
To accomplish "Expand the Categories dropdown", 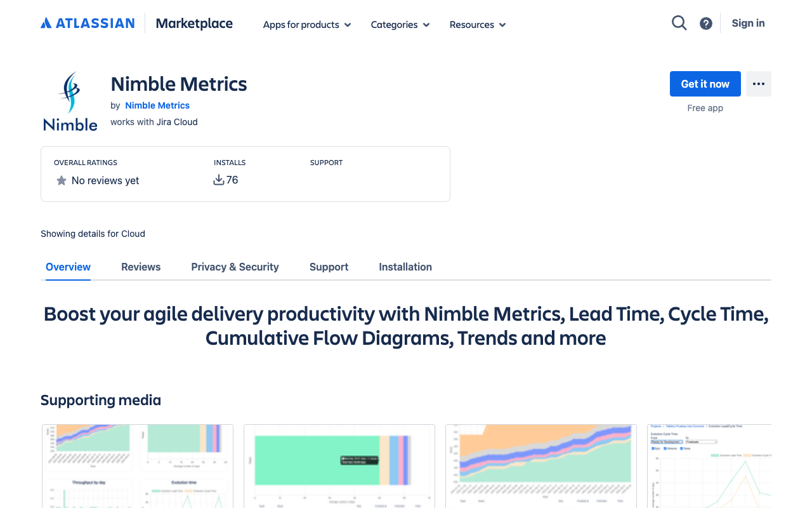I will [x=400, y=25].
